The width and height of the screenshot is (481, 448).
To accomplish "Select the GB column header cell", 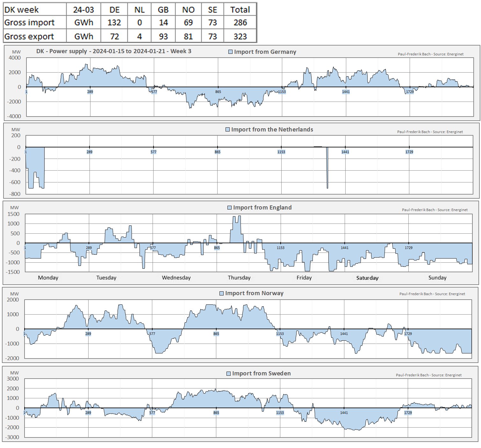I will tap(163, 10).
